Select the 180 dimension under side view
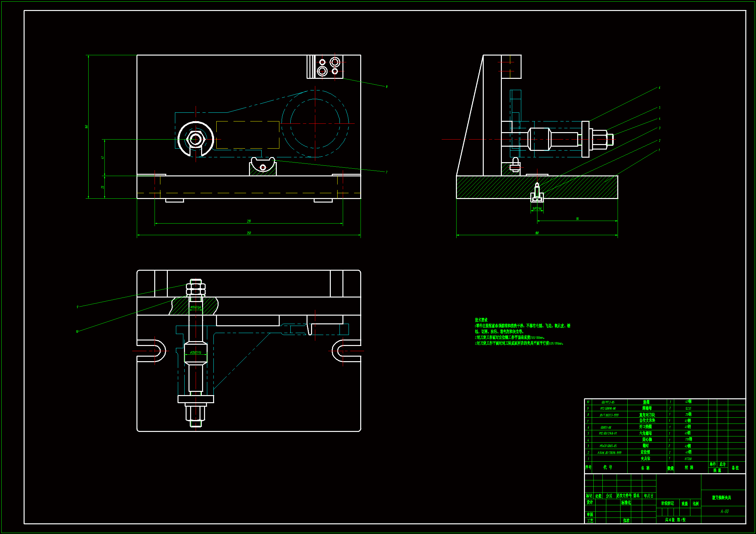Viewport: 756px width, 534px height. coord(537,233)
